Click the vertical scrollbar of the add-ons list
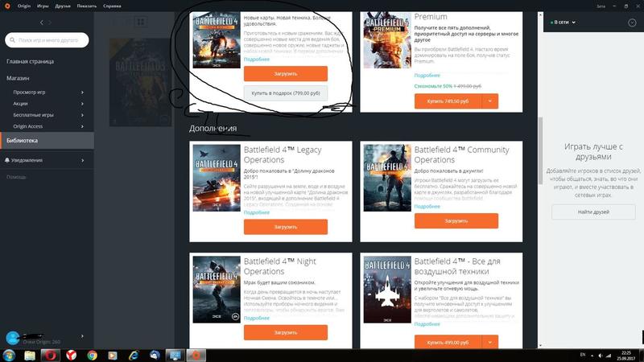Viewport: 644px width, 362px height. (x=540, y=150)
